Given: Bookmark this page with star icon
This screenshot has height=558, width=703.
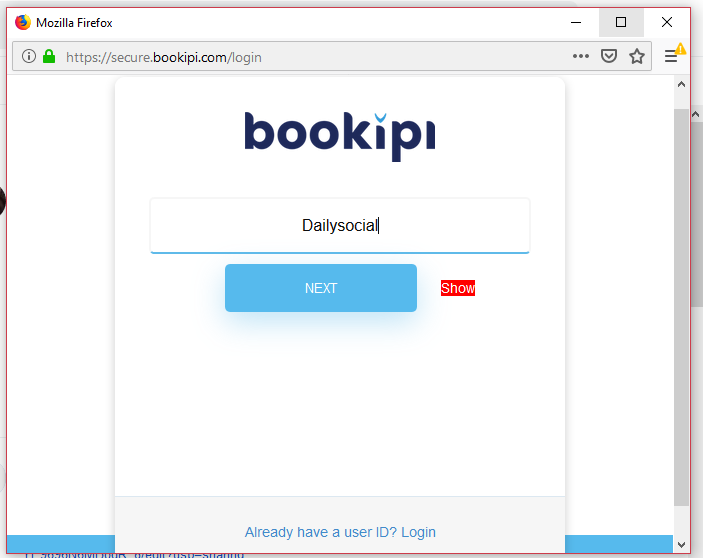Looking at the screenshot, I should point(637,56).
